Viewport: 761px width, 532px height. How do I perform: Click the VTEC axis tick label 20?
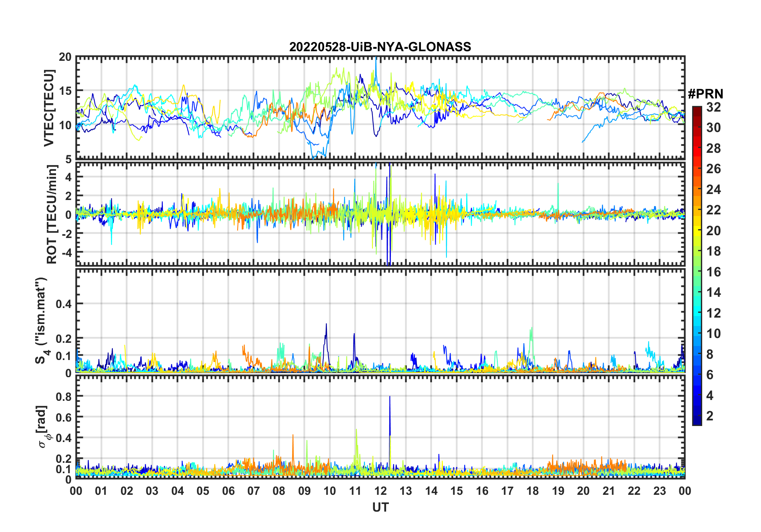click(65, 57)
